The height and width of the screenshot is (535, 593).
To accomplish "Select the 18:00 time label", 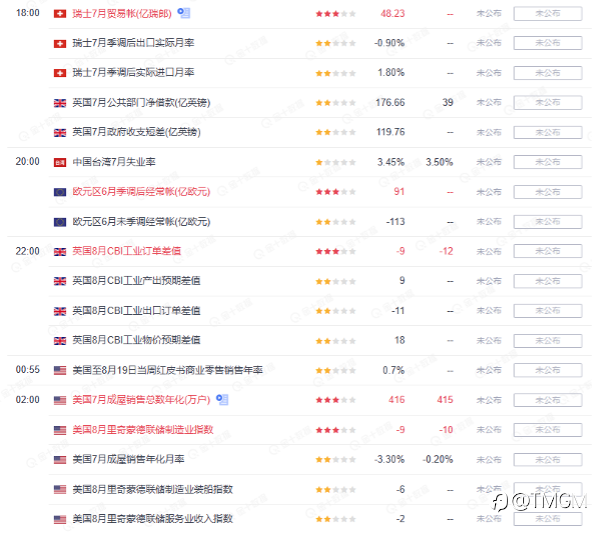I will pos(28,13).
